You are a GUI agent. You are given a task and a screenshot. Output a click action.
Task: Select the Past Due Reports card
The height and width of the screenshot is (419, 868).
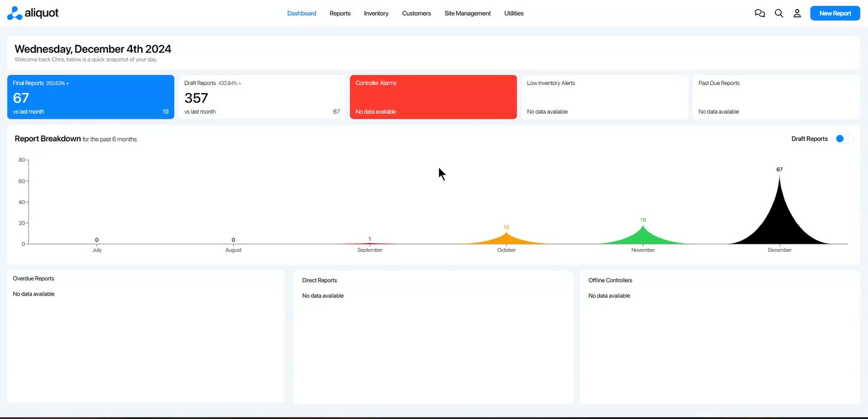[776, 97]
